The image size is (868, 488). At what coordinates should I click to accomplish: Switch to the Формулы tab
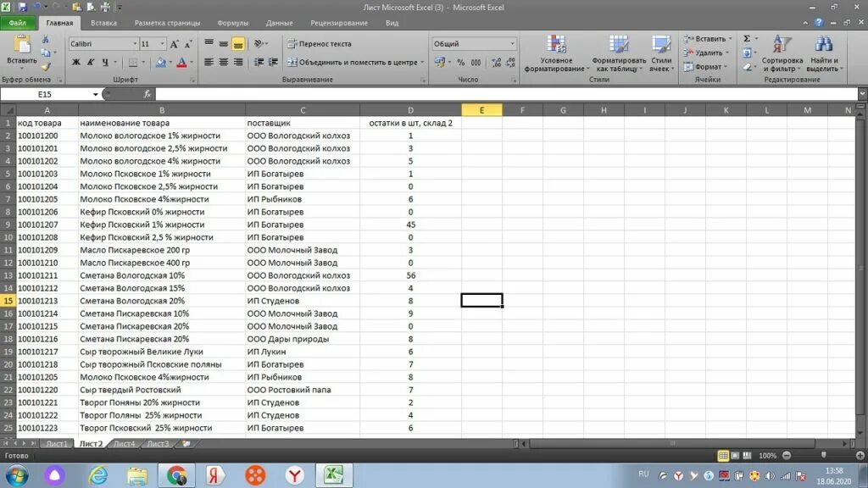233,23
